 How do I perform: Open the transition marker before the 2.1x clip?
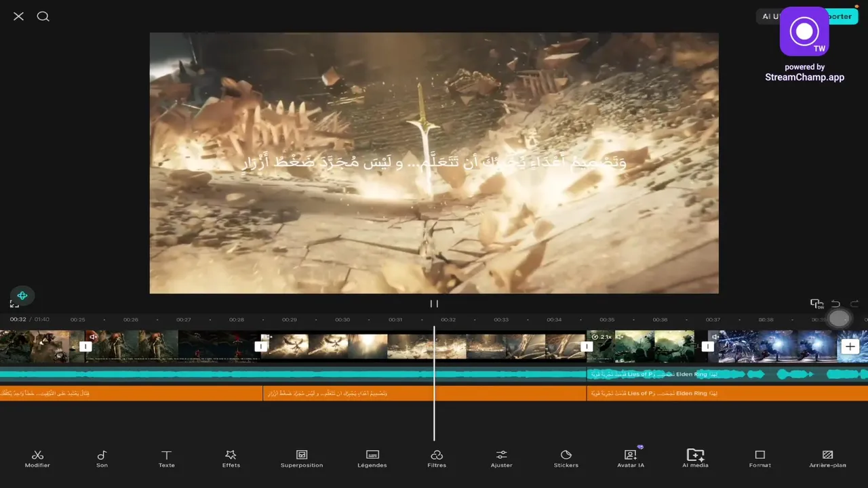coord(587,346)
